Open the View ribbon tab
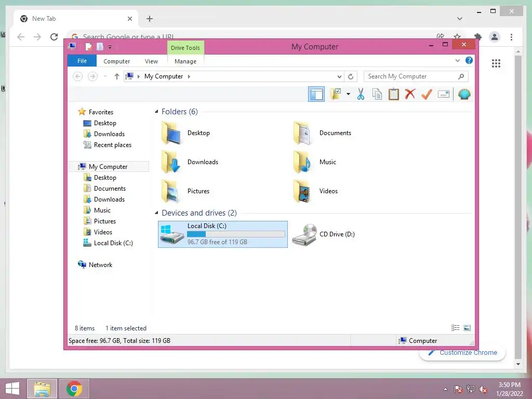Screen dimensions: 532x399 click(x=151, y=61)
